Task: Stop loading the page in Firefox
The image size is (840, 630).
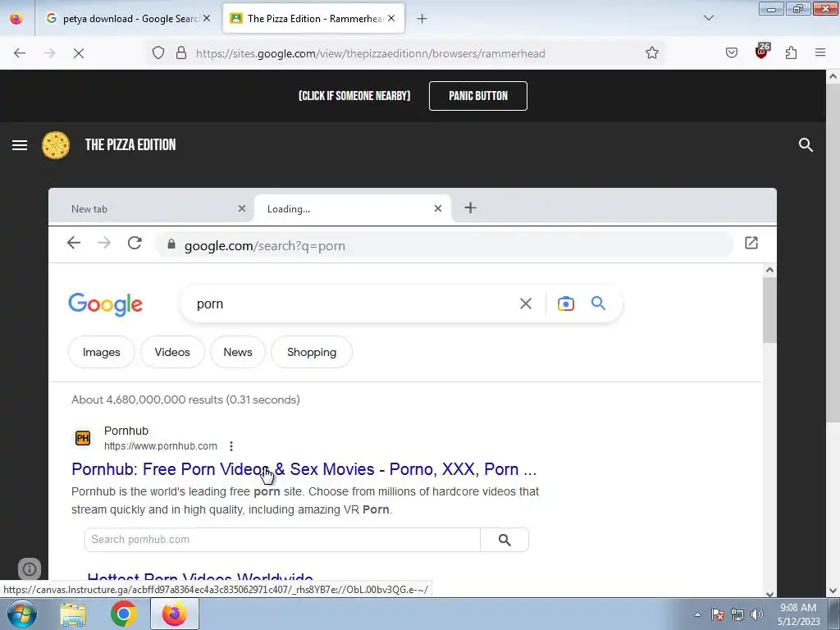Action: point(79,53)
